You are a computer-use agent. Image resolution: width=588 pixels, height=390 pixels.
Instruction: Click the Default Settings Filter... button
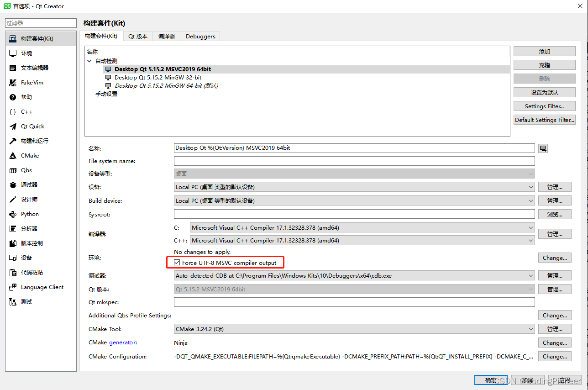click(544, 120)
